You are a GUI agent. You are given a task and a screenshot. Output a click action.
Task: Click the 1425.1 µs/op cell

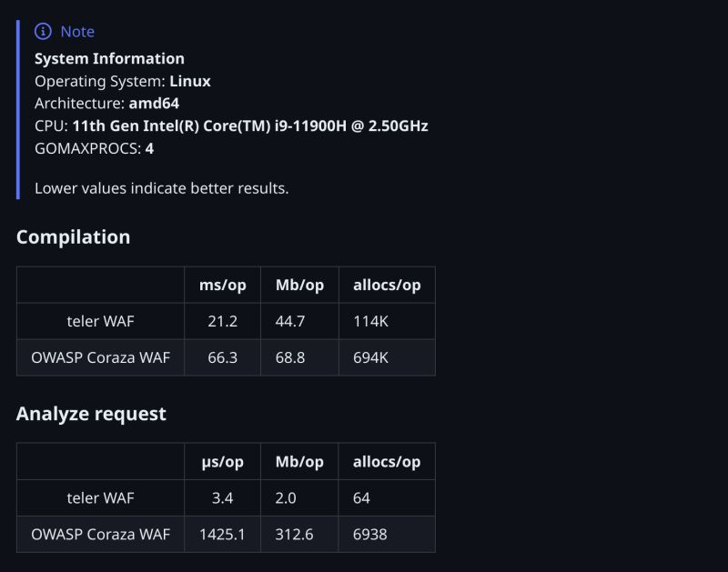[x=222, y=535]
